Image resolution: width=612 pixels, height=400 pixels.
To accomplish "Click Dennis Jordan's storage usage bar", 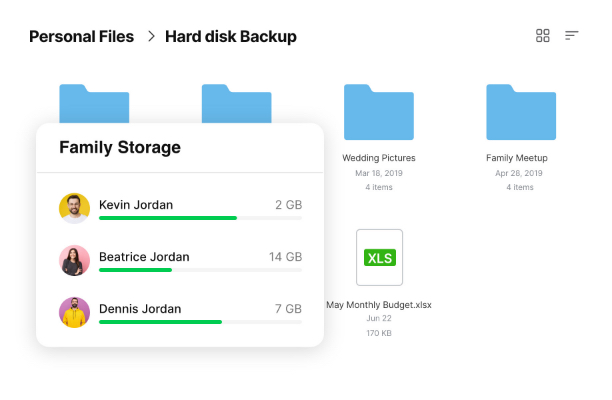I will tap(201, 322).
